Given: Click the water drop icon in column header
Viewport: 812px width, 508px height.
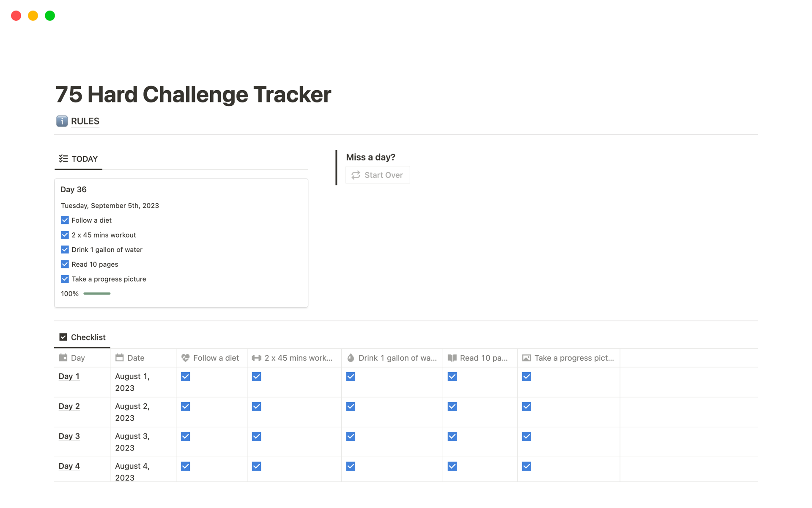Looking at the screenshot, I should pos(351,358).
